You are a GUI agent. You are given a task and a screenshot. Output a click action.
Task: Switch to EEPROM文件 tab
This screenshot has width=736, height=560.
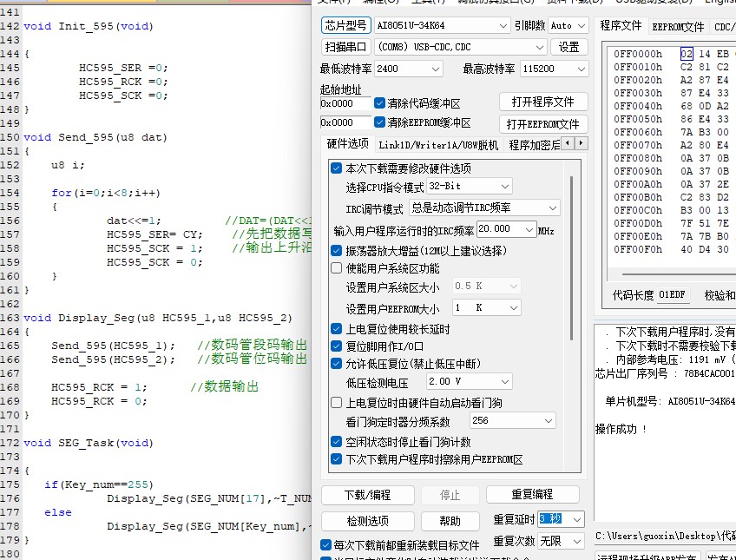click(678, 27)
